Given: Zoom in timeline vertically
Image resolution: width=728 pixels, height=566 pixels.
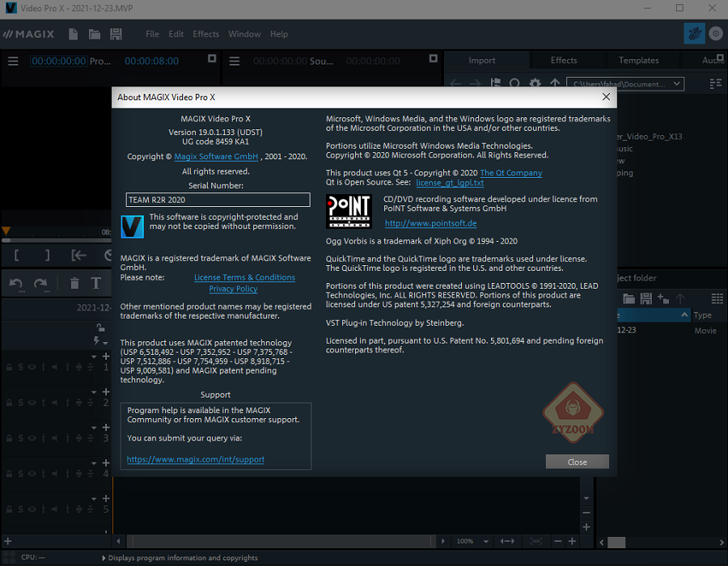Looking at the screenshot, I should pyautogui.click(x=586, y=527).
